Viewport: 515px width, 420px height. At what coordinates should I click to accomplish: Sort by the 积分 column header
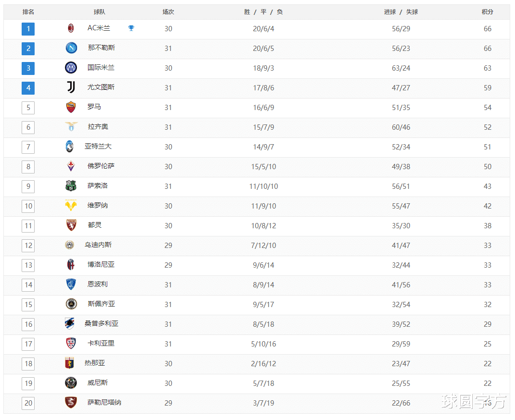pyautogui.click(x=488, y=12)
